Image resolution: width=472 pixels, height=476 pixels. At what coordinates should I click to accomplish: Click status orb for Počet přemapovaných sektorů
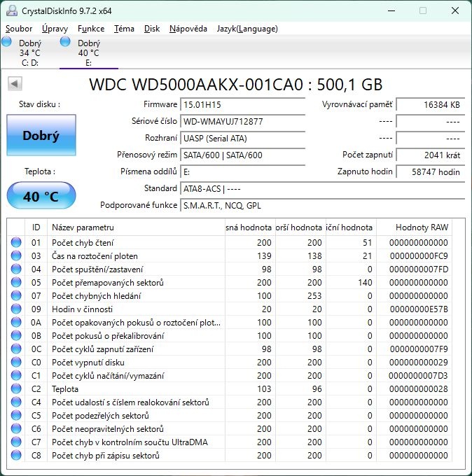[16, 283]
